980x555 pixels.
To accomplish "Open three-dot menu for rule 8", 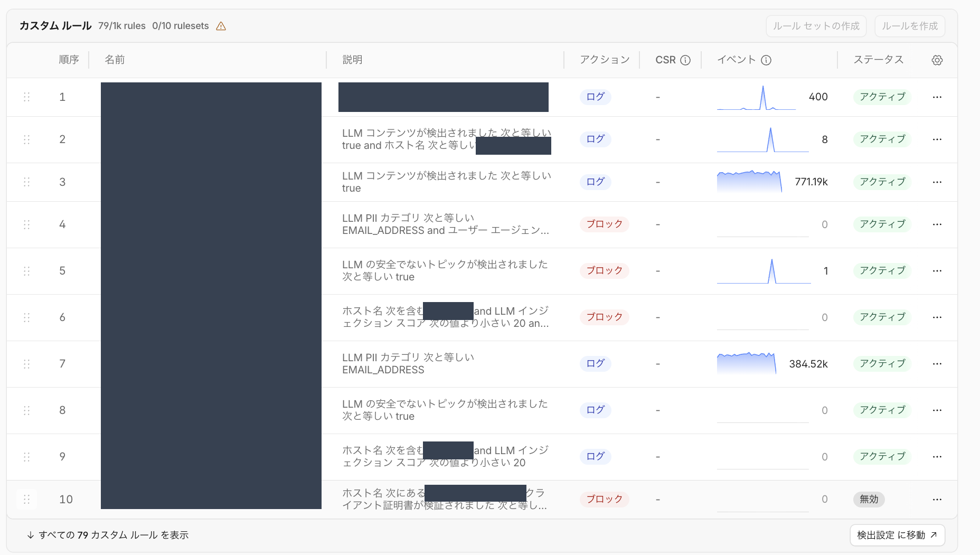I will (x=937, y=410).
